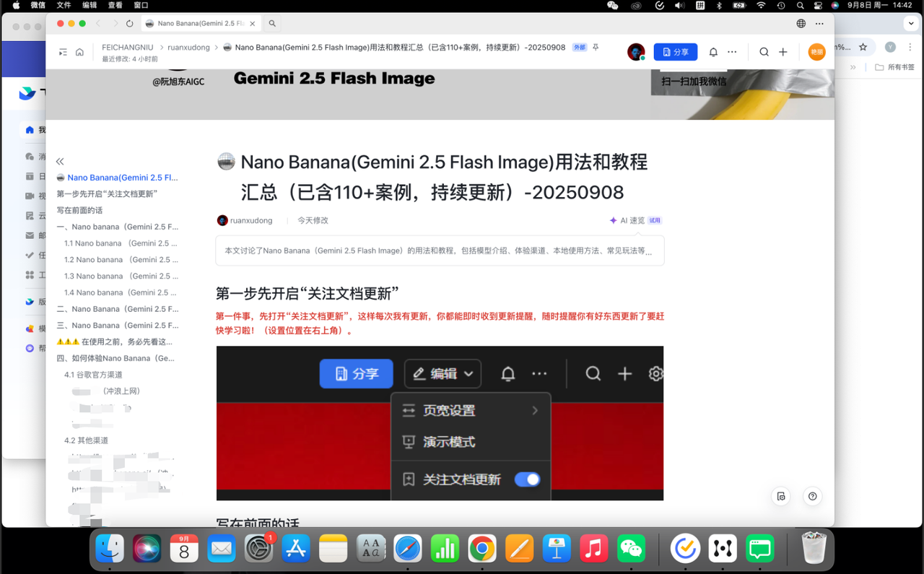Enable the 关注文档更新 toggle shown in the screenshot
Viewport: 924px width, 574px height.
click(528, 479)
